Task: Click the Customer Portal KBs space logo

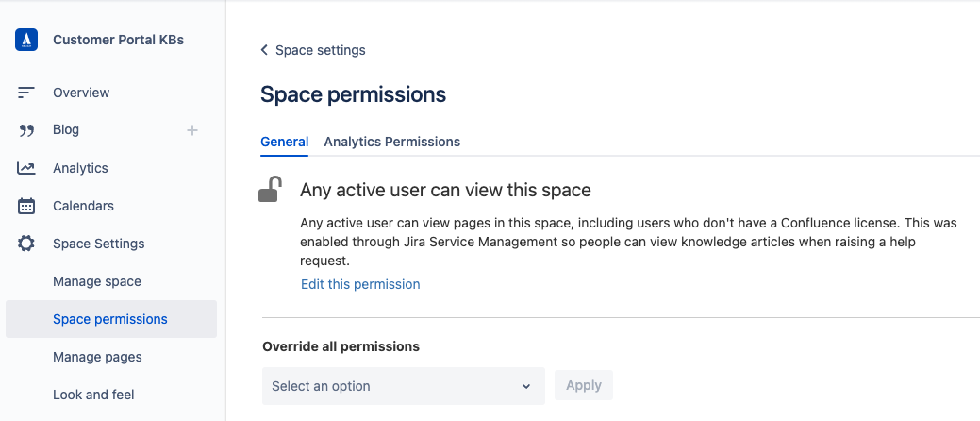Action: [x=26, y=40]
